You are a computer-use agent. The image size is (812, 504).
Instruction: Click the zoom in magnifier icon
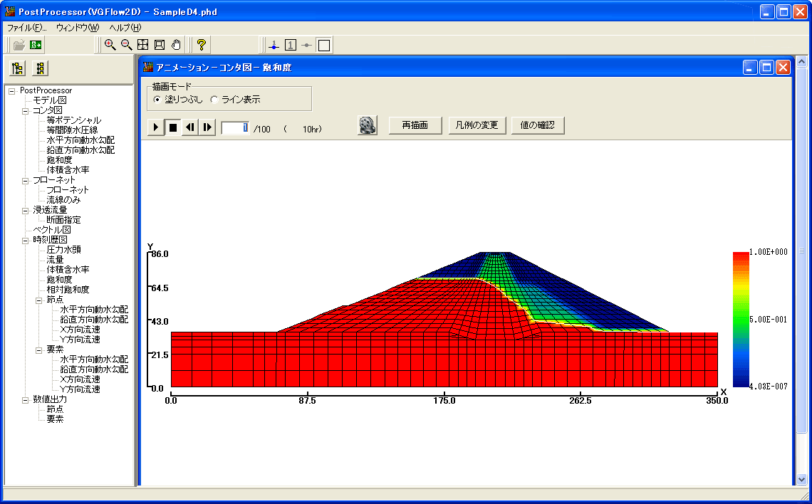[x=110, y=45]
